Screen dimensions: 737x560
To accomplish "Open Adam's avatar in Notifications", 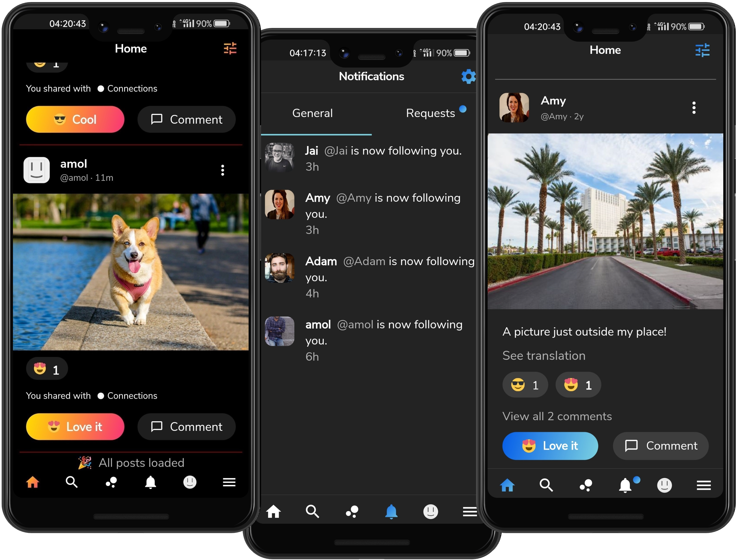I will point(279,268).
